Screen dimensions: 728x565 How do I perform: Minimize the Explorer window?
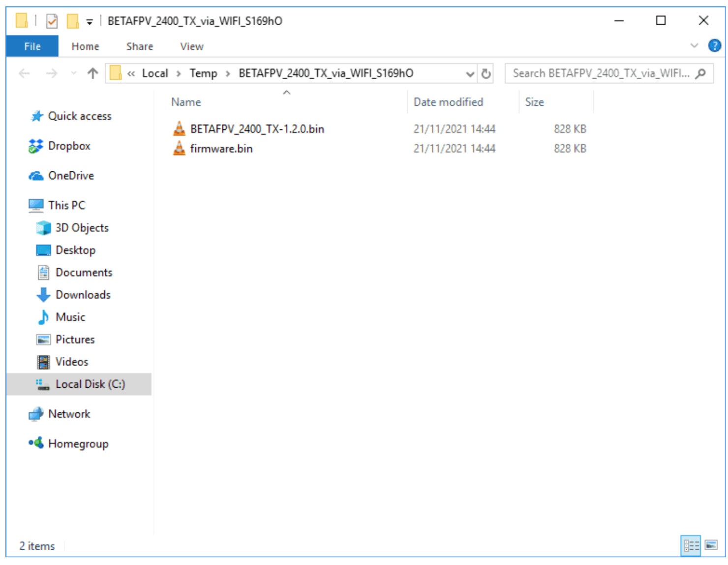click(x=619, y=21)
